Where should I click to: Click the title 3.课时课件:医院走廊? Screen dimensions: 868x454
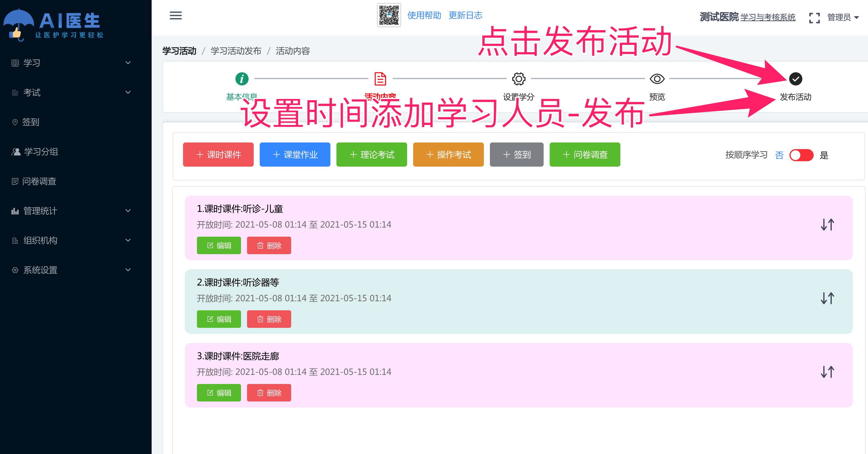click(238, 356)
